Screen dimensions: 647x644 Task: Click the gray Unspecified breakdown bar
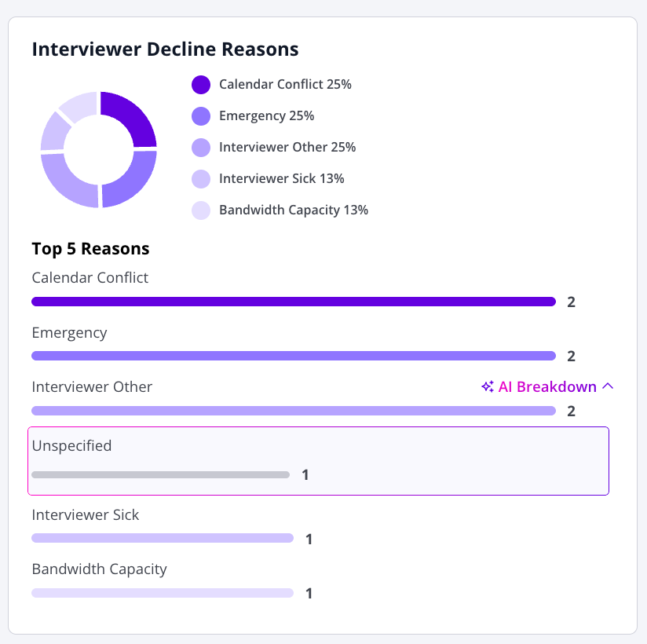click(x=160, y=475)
